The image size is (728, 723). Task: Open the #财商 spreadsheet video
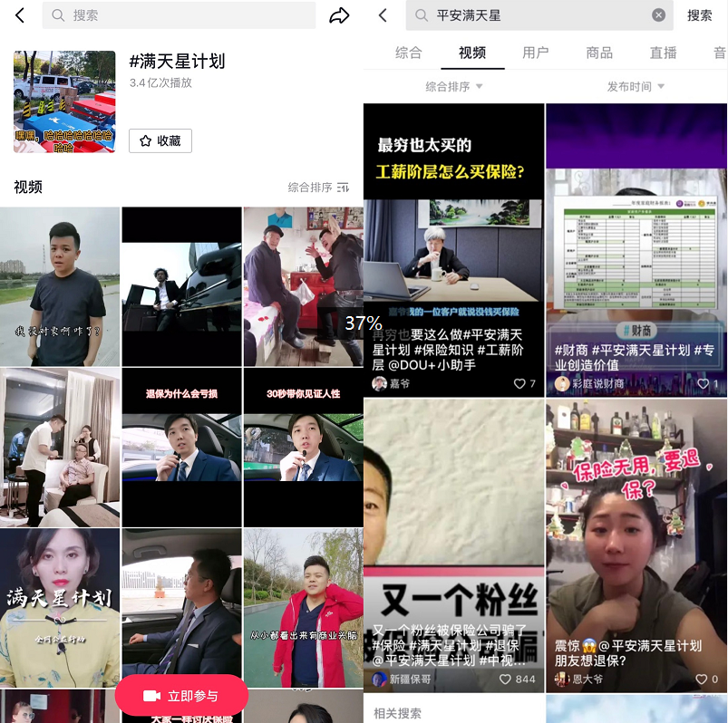click(636, 250)
